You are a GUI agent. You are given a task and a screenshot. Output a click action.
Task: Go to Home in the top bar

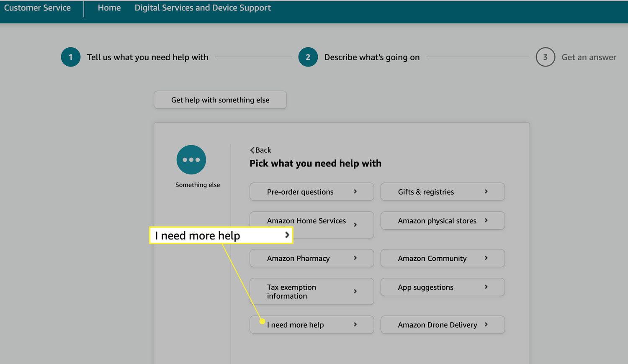(x=109, y=8)
